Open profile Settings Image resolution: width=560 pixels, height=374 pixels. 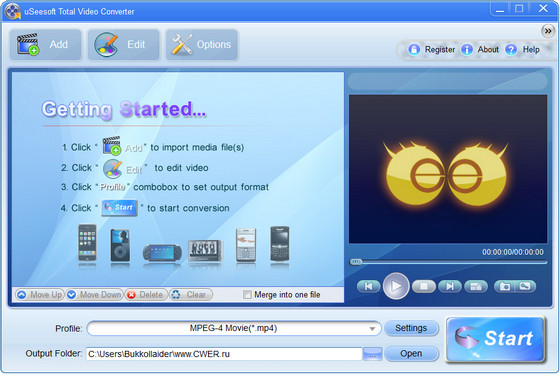[x=411, y=328]
